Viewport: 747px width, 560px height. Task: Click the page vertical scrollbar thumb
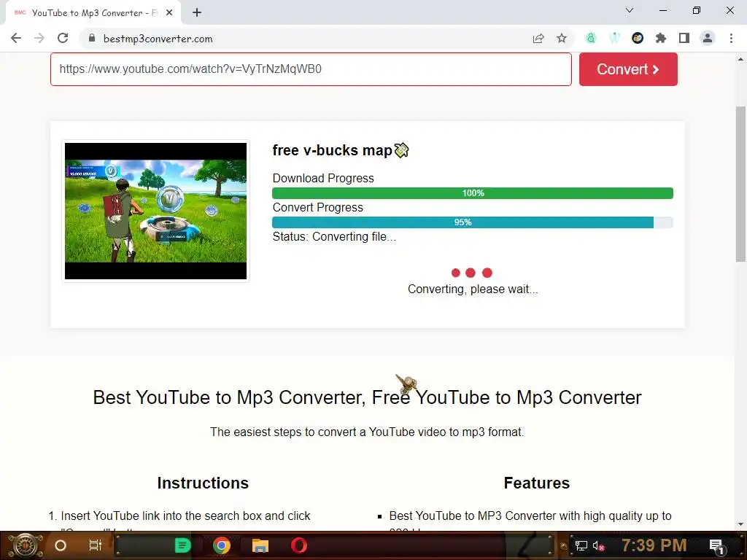point(740,184)
